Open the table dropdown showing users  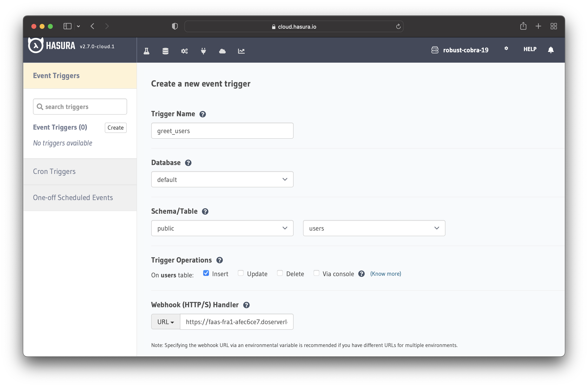tap(374, 228)
